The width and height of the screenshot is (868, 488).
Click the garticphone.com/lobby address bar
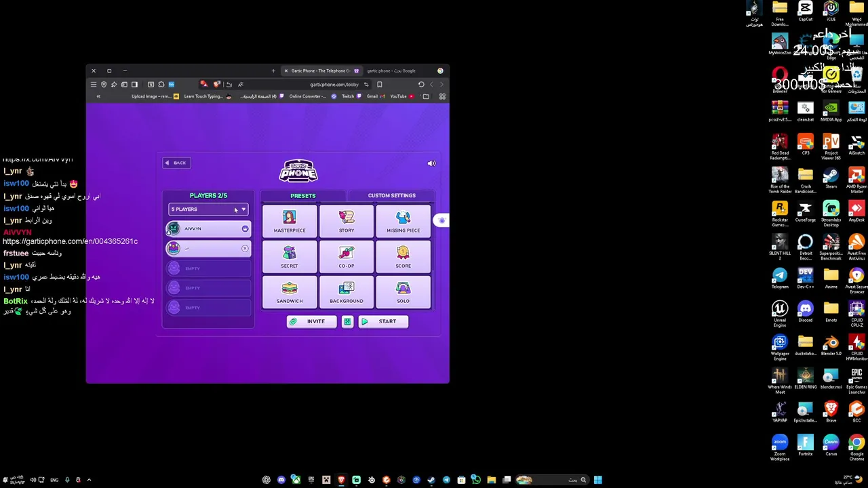[x=334, y=85]
